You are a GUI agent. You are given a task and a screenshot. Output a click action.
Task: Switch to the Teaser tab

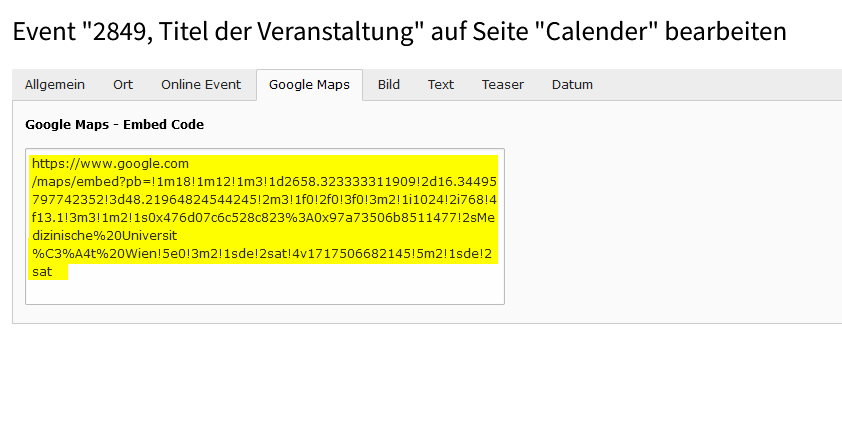coord(503,85)
